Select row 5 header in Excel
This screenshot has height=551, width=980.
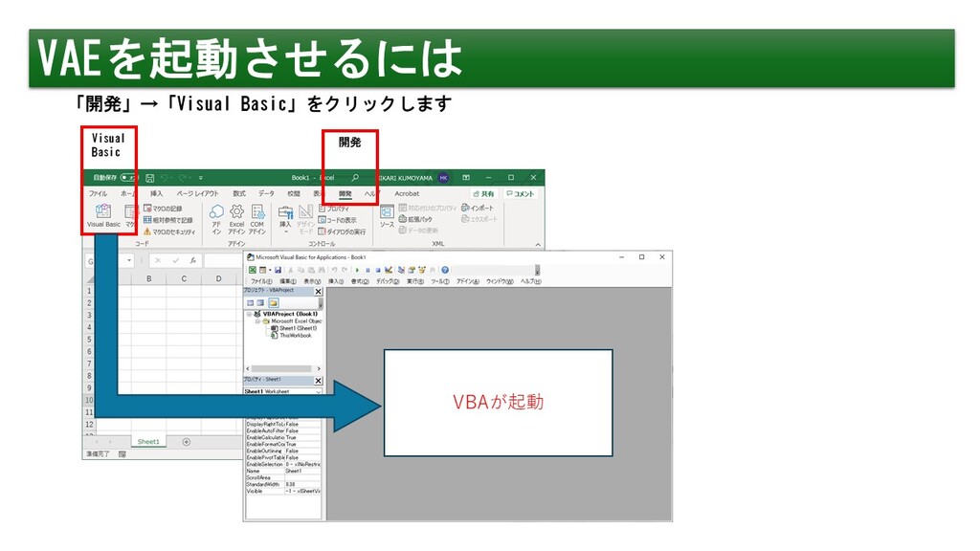coord(89,340)
